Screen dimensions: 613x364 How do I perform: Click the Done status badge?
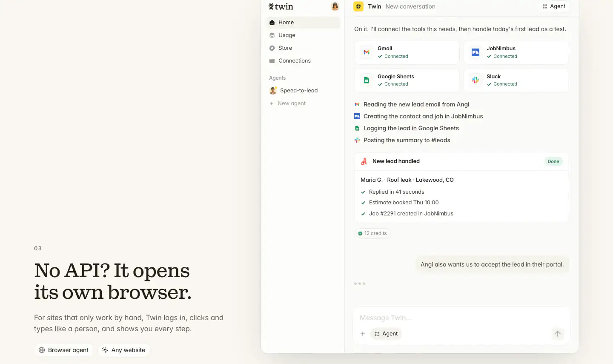553,161
